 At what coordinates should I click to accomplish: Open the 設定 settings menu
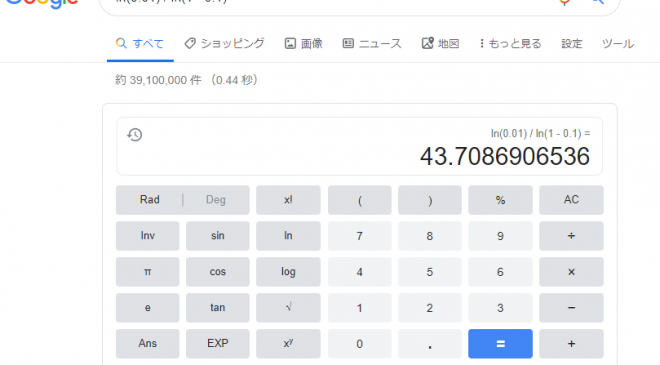(572, 44)
